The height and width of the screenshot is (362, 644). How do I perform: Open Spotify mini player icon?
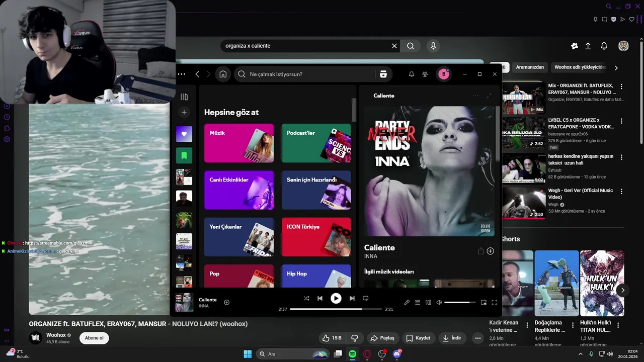(484, 302)
